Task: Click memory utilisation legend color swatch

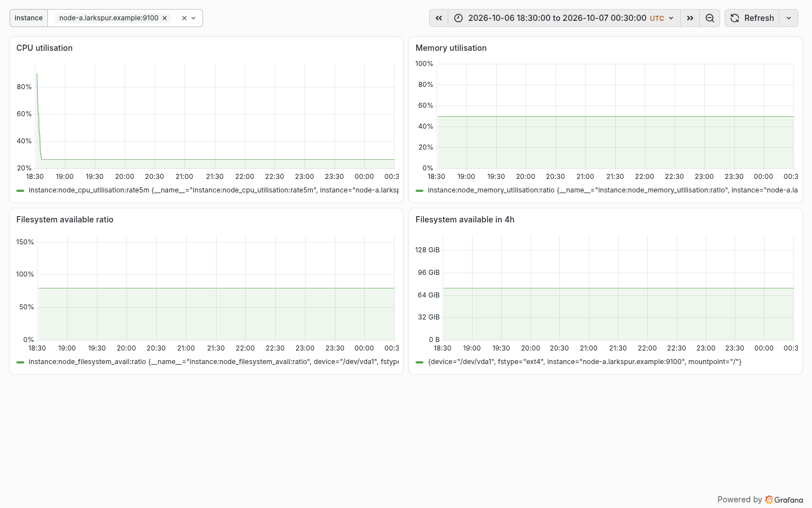Action: click(x=420, y=191)
